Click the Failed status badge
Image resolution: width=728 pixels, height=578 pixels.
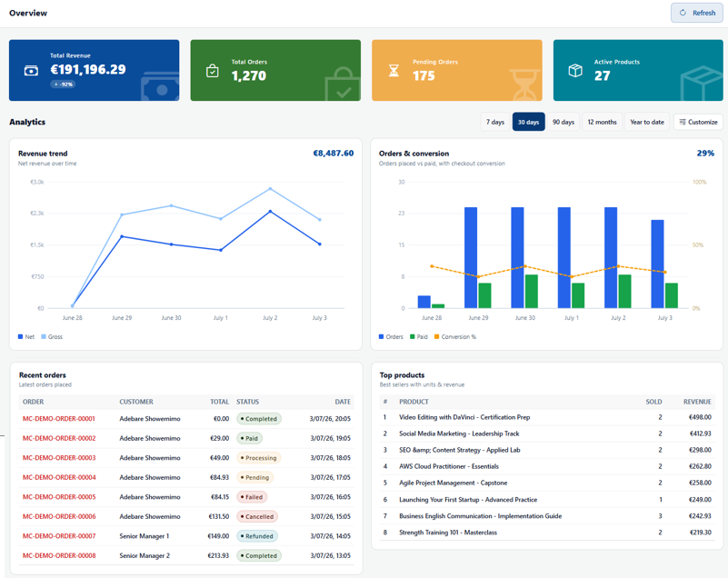click(x=252, y=497)
